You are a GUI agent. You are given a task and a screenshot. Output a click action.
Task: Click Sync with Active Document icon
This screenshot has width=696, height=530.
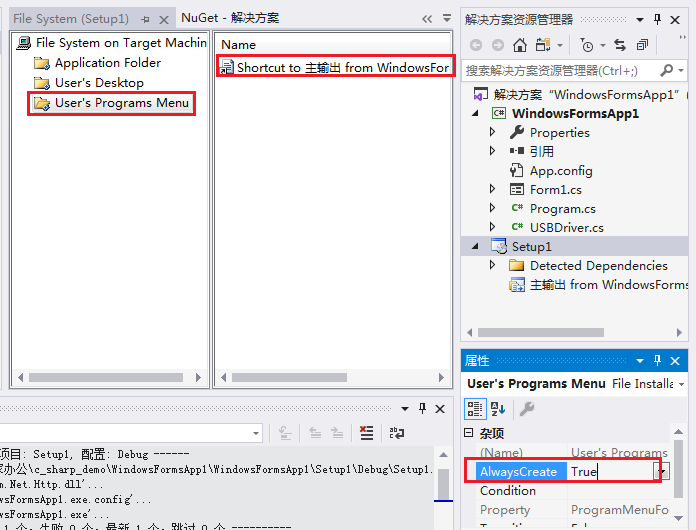click(x=620, y=45)
